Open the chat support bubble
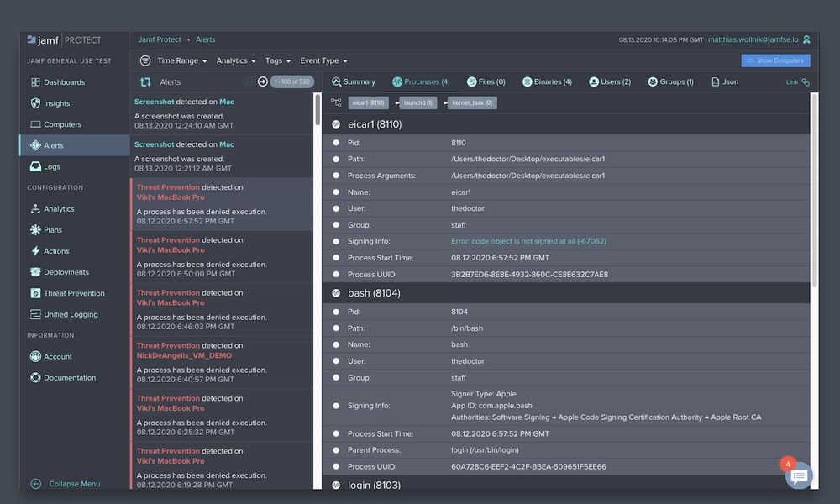Image resolution: width=840 pixels, height=504 pixels. click(799, 475)
